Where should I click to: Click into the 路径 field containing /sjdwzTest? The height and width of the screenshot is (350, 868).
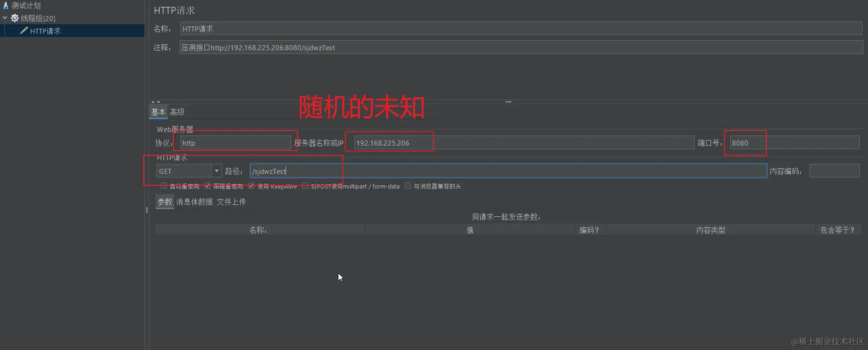point(509,171)
